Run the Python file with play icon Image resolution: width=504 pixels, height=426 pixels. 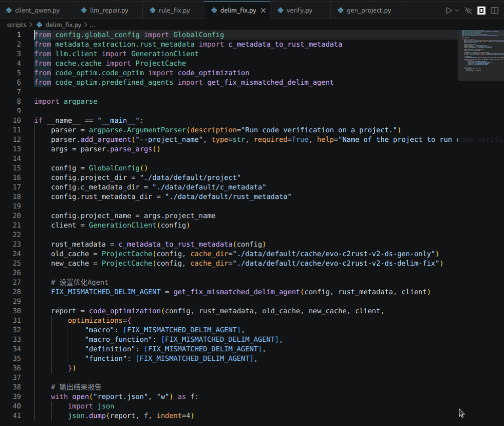pos(449,11)
